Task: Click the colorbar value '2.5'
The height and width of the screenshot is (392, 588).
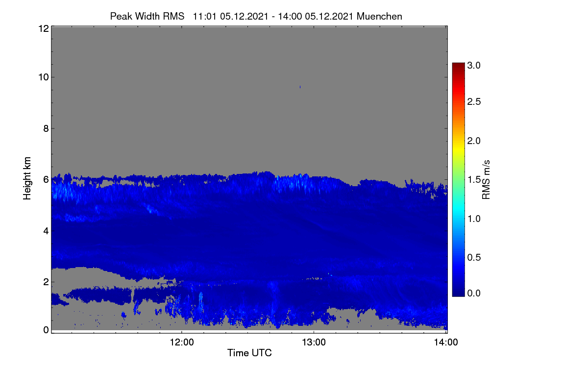Action: coord(474,102)
